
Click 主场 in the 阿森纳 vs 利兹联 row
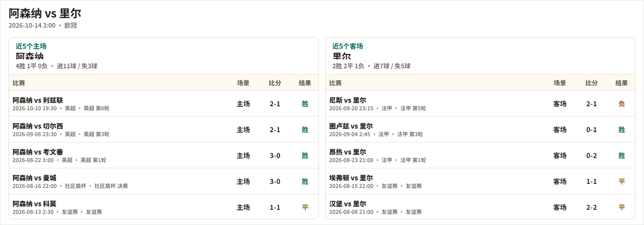[x=243, y=104]
